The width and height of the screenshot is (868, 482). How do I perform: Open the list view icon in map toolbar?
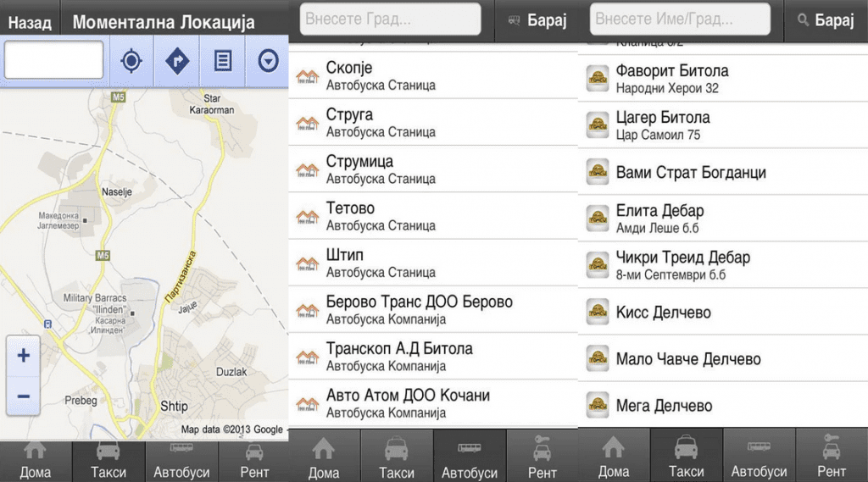coord(223,61)
